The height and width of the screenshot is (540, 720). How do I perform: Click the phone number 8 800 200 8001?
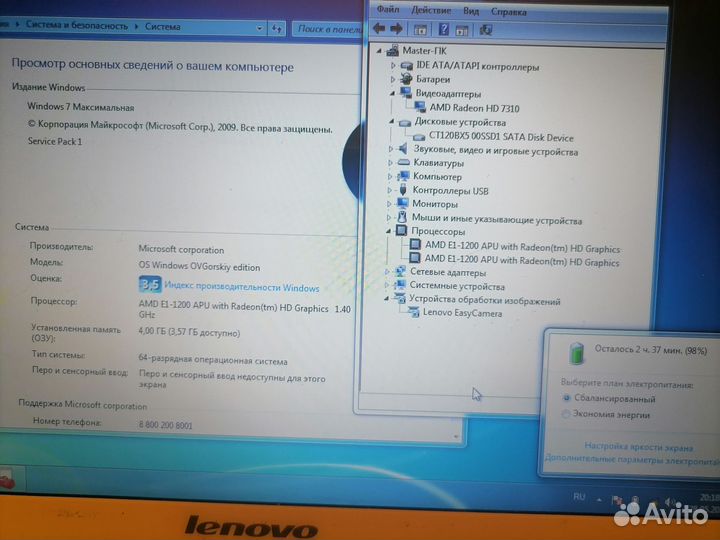[x=165, y=425]
